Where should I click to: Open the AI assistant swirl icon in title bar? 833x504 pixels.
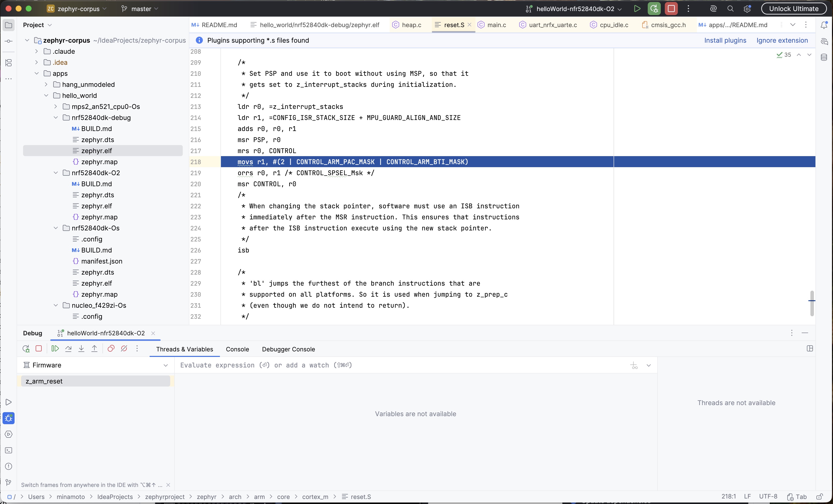[713, 9]
